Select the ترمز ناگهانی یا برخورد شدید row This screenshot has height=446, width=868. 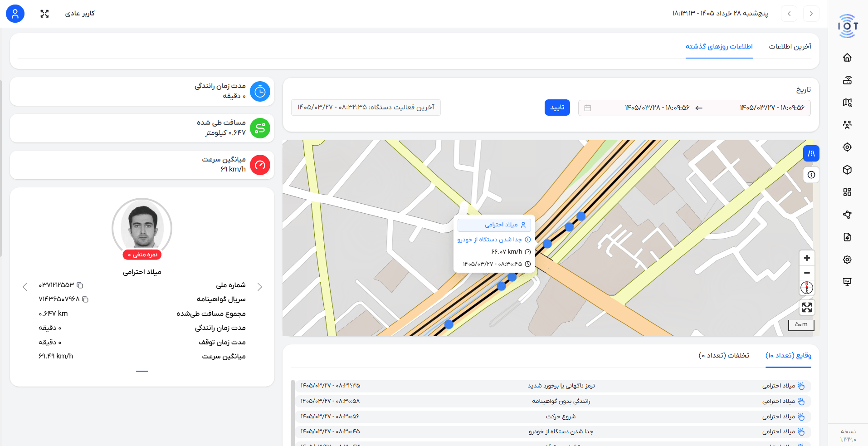click(x=553, y=386)
